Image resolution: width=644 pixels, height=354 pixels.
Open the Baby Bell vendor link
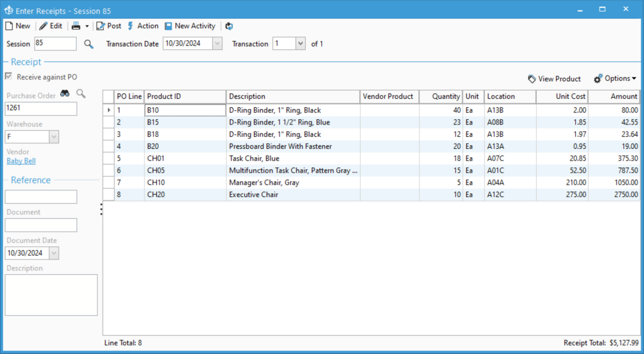pyautogui.click(x=21, y=161)
